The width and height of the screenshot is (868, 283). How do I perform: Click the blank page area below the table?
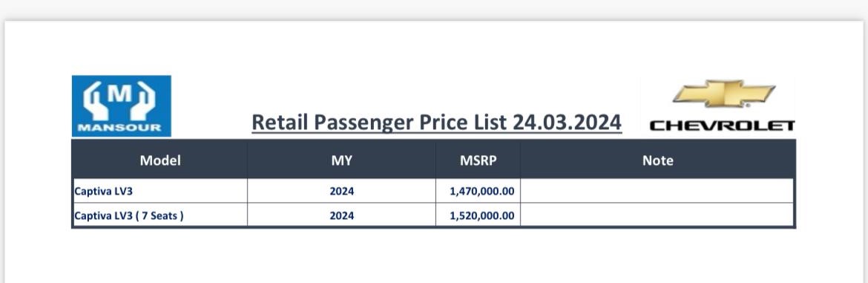click(x=434, y=256)
